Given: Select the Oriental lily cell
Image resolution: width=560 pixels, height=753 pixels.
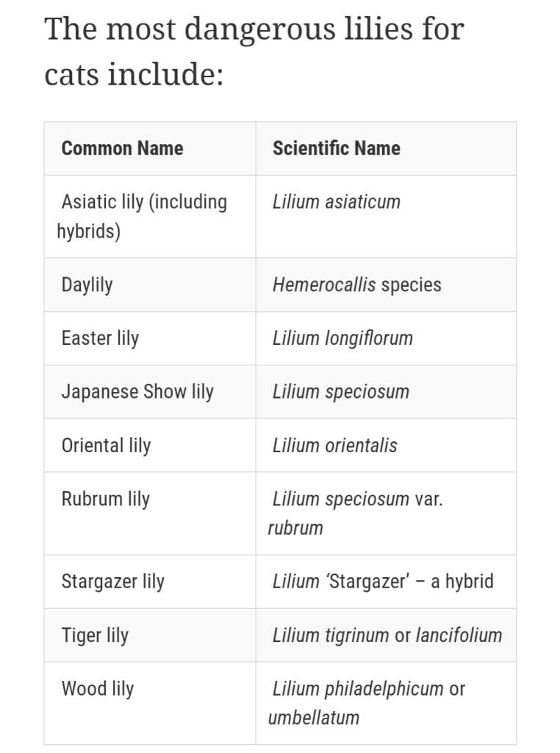Looking at the screenshot, I should click(106, 446).
